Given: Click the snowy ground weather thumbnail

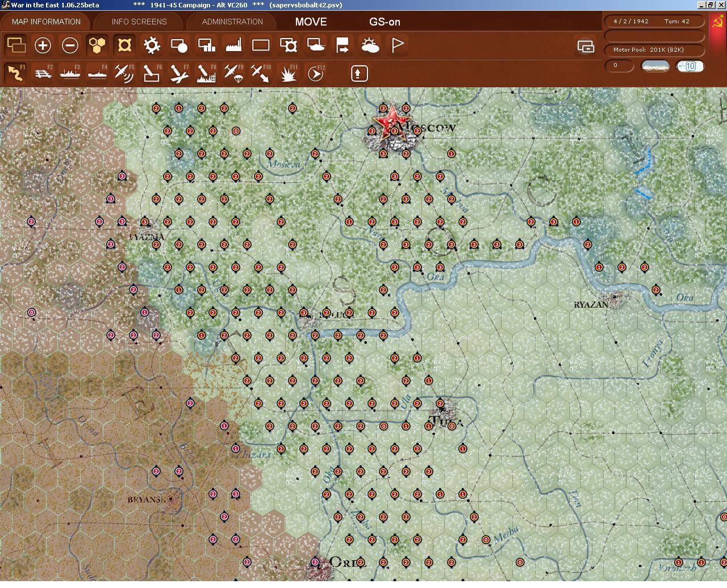Looking at the screenshot, I should tap(655, 66).
